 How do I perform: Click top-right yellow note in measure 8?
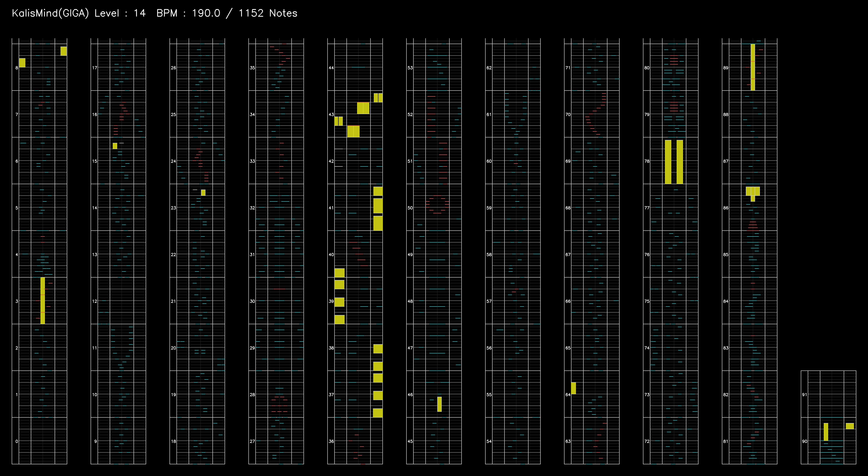pyautogui.click(x=63, y=51)
